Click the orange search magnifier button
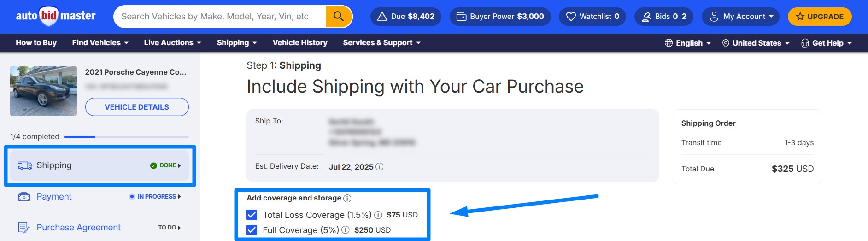The height and width of the screenshot is (241, 868). [339, 17]
